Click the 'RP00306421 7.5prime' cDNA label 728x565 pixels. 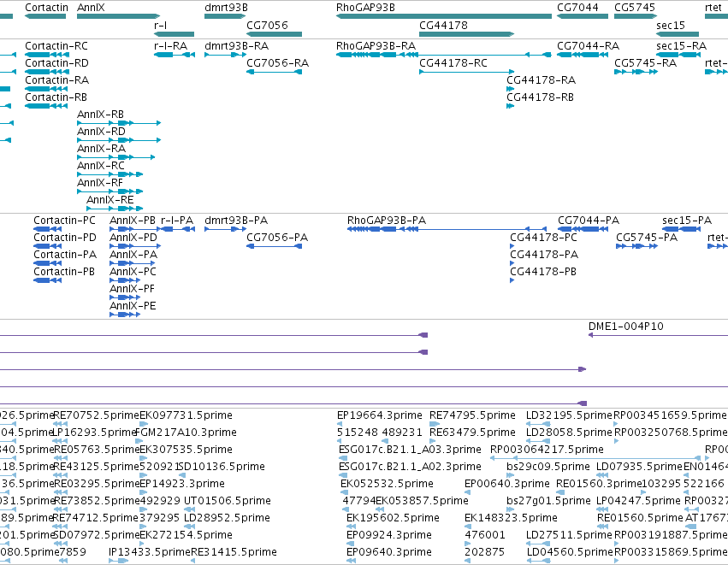[547, 450]
